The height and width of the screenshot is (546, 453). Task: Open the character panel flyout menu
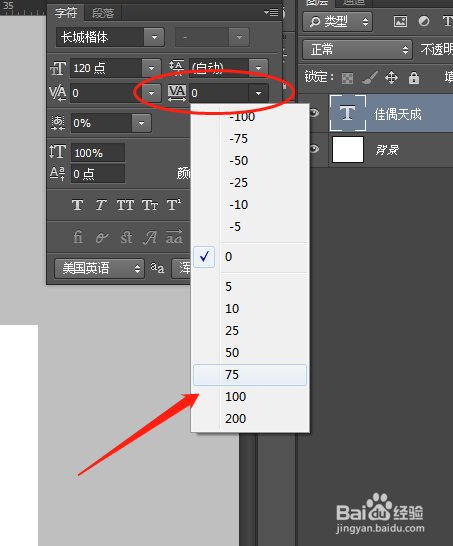pyautogui.click(x=271, y=13)
